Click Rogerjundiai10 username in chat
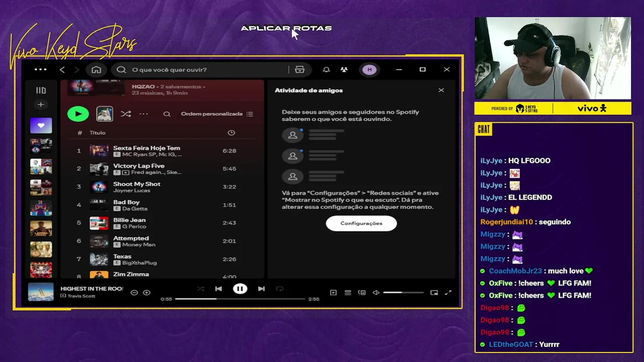644x362 pixels. coord(507,222)
